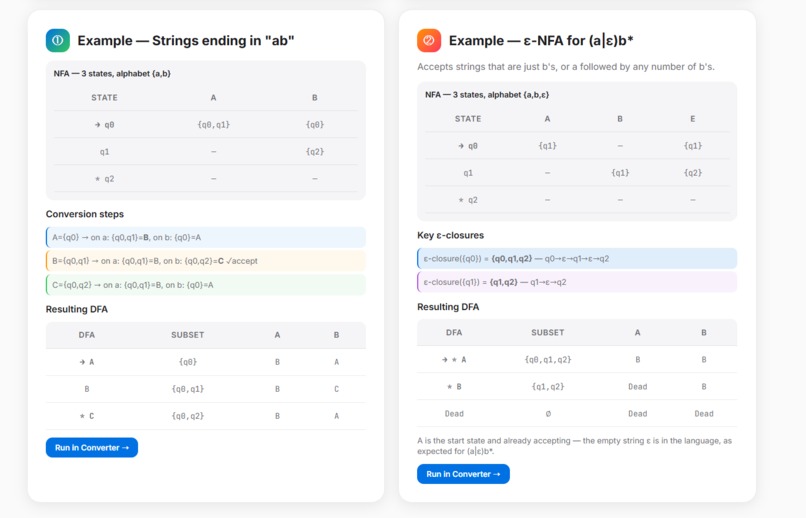Click the {q1,q2} subset cell in right DFA table
The height and width of the screenshot is (518, 806).
pos(547,386)
